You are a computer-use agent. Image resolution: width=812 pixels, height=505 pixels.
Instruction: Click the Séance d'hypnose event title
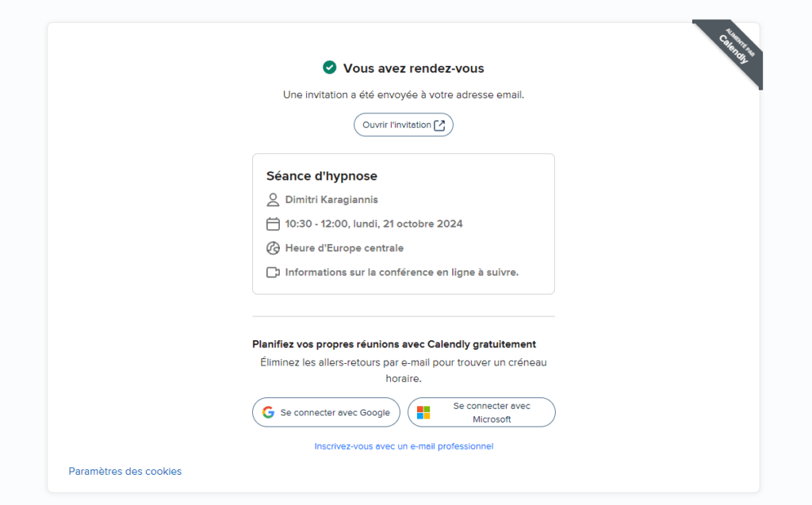point(322,176)
